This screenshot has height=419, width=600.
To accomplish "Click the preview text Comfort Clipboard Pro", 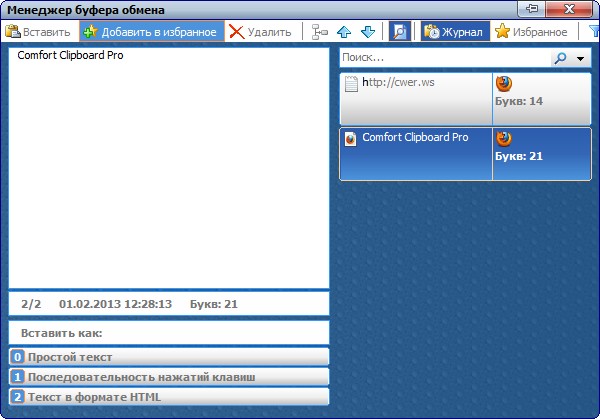I will pos(70,55).
